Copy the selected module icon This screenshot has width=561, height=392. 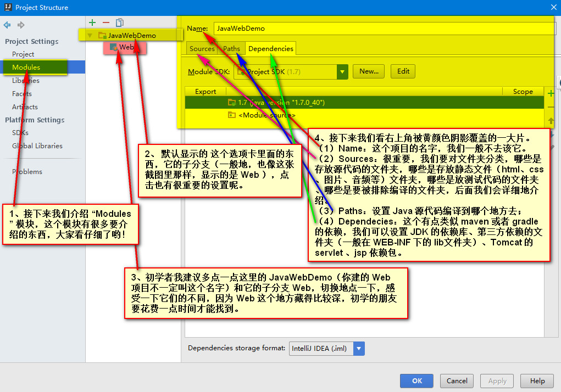(x=119, y=23)
